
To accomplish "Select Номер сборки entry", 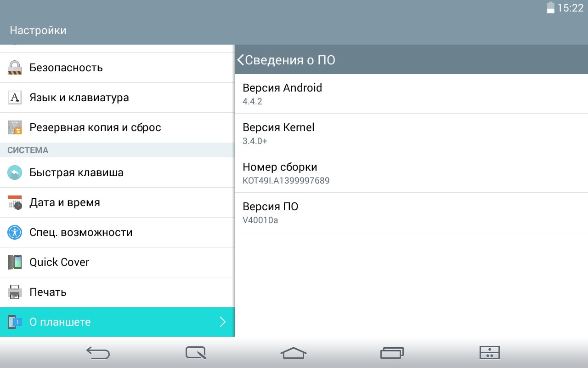I will click(x=411, y=173).
